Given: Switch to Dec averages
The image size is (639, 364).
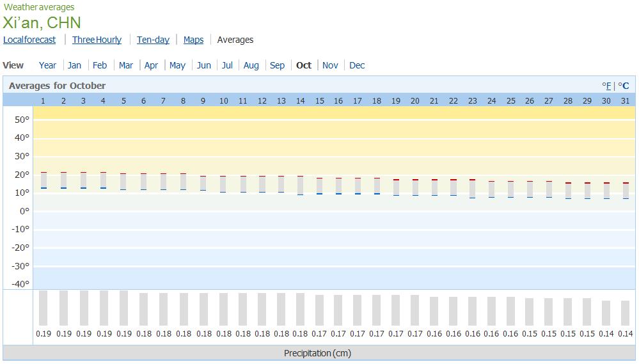Looking at the screenshot, I should click(357, 65).
